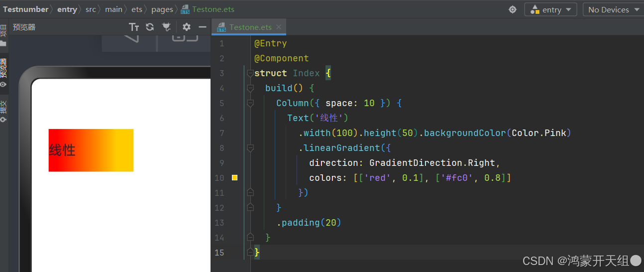Click the ETS file icon in breadcrumb

tap(185, 9)
